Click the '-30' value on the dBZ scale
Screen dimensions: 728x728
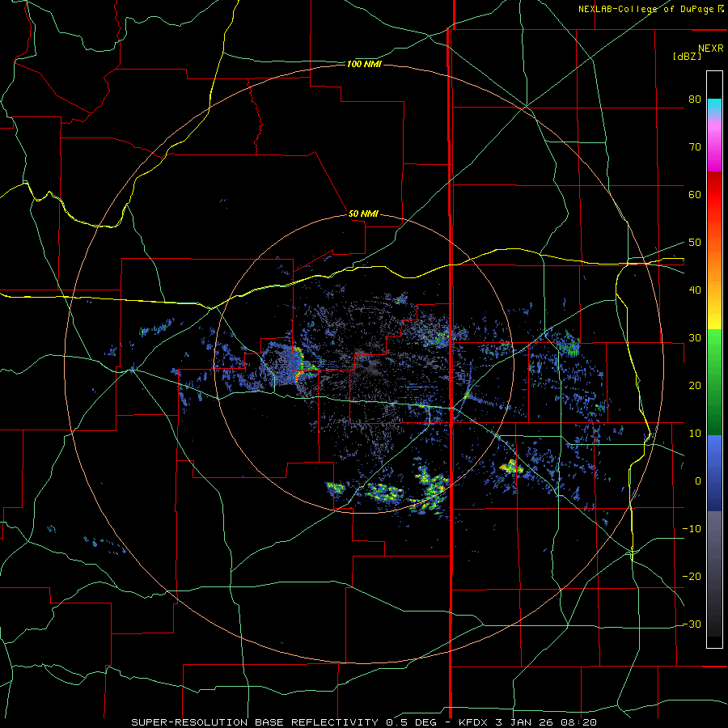(692, 624)
